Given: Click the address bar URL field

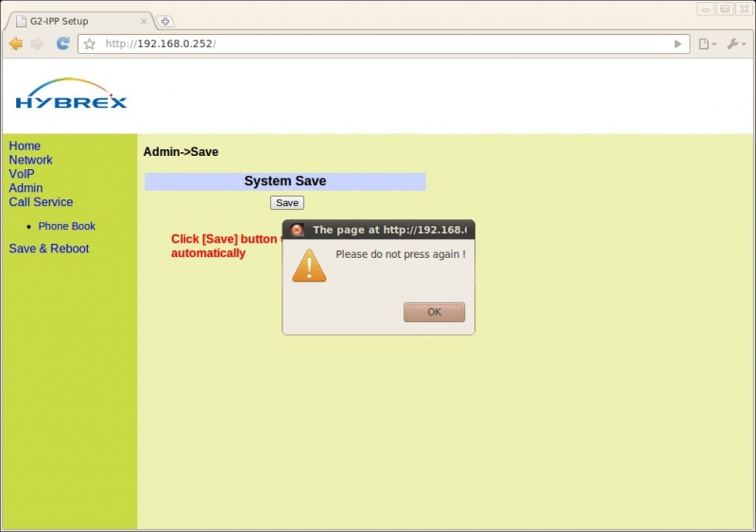Looking at the screenshot, I should [384, 43].
